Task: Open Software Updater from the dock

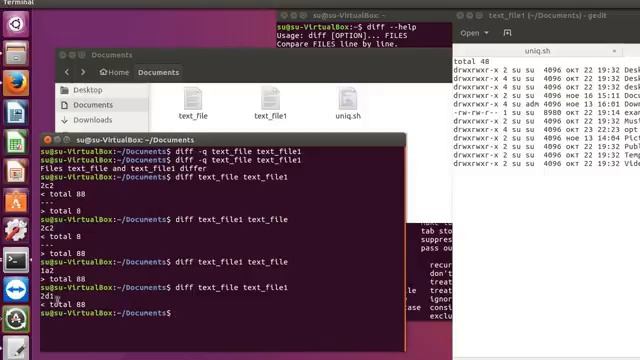Action: pyautogui.click(x=16, y=319)
